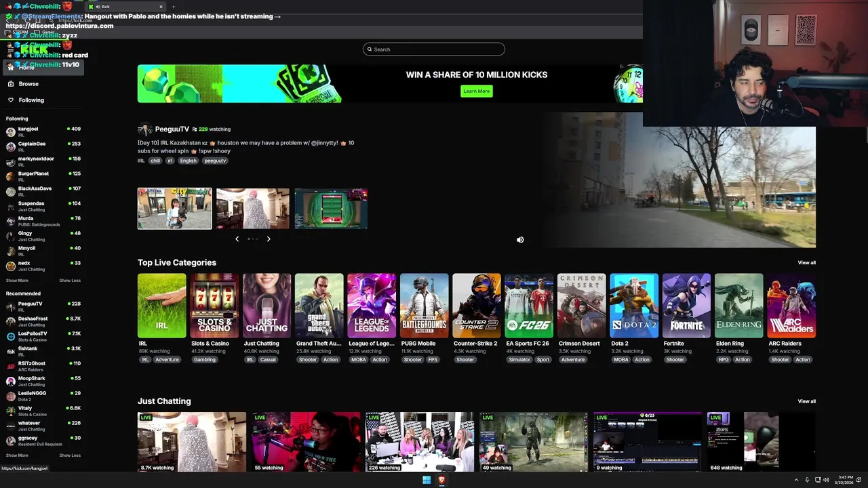Open the League of Legends category card
Viewport: 868px width, 488px height.
click(x=372, y=306)
